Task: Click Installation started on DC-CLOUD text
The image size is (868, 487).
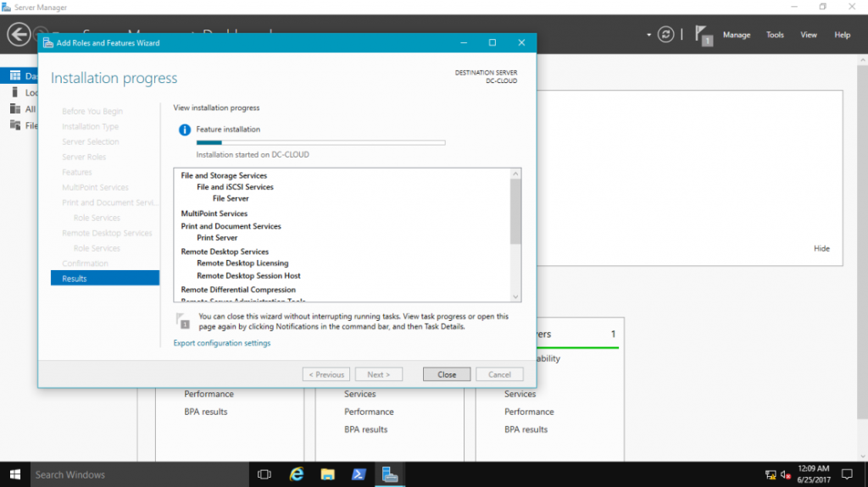Action: (x=253, y=155)
